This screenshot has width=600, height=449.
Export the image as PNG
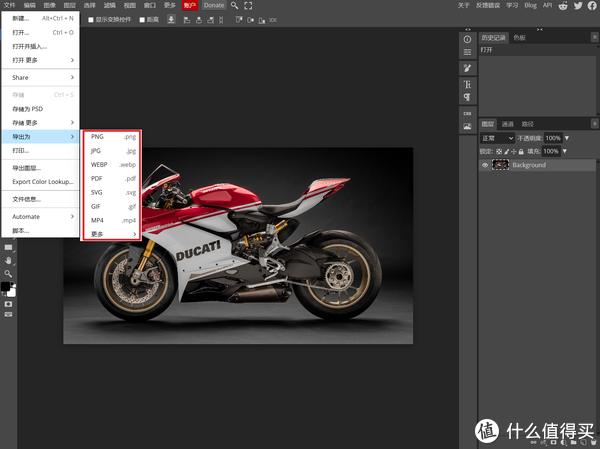point(111,136)
